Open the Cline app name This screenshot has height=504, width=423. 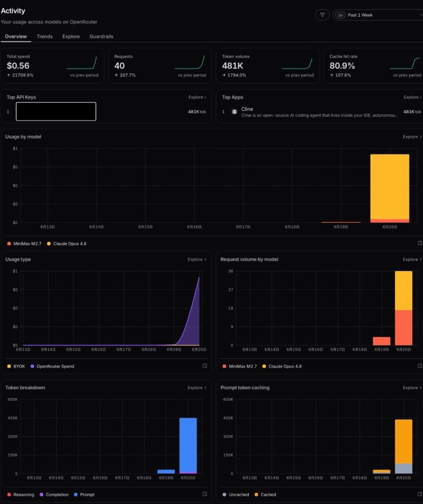[x=247, y=109]
